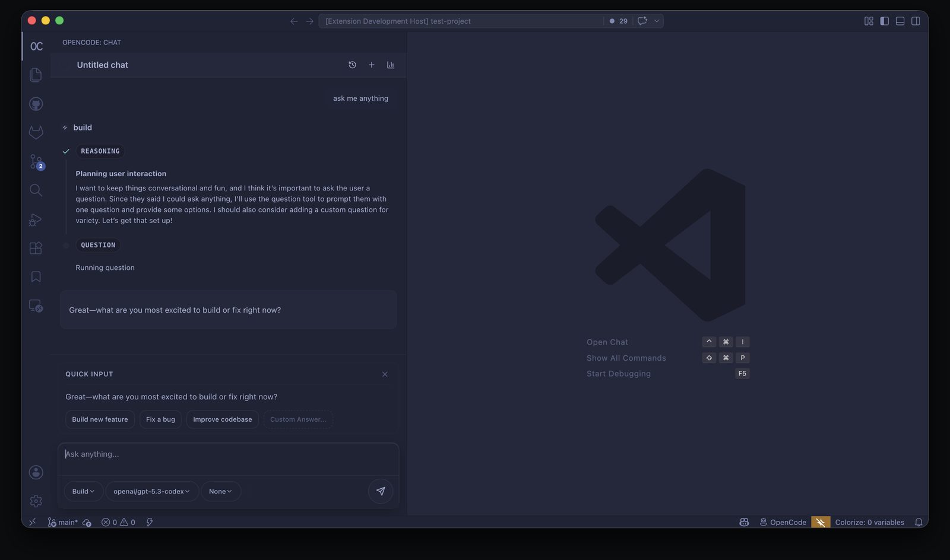The image size is (950, 560).
Task: Expand the QUESTION tool section
Action: pyautogui.click(x=98, y=245)
